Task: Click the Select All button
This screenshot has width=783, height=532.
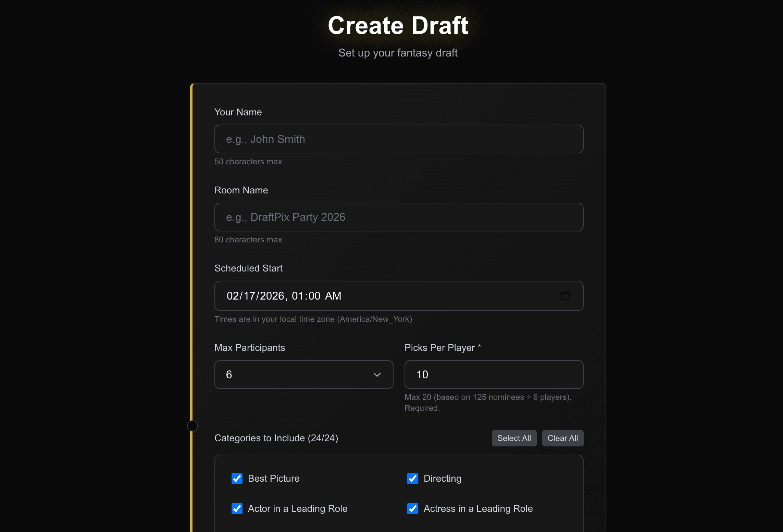Action: (x=514, y=438)
